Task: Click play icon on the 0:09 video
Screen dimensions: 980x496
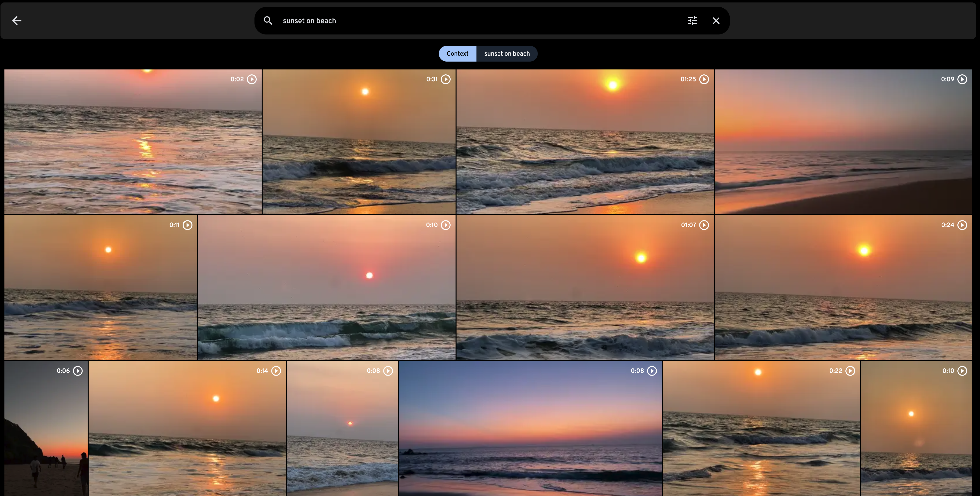Action: click(x=962, y=79)
